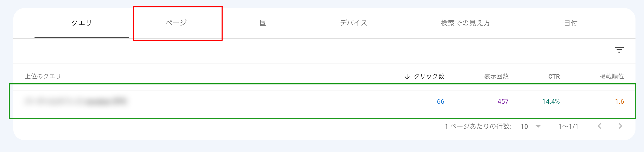This screenshot has width=644, height=152.
Task: Sort by クリック数 column header
Action: (429, 76)
